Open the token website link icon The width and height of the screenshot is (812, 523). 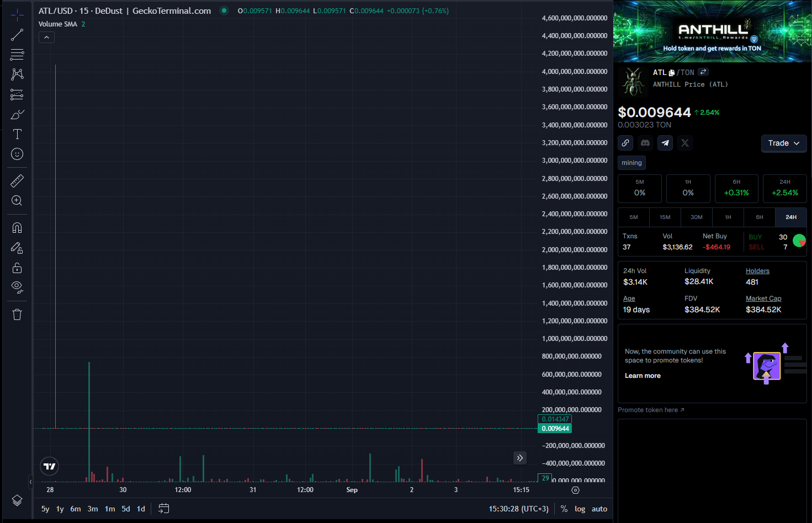[625, 143]
